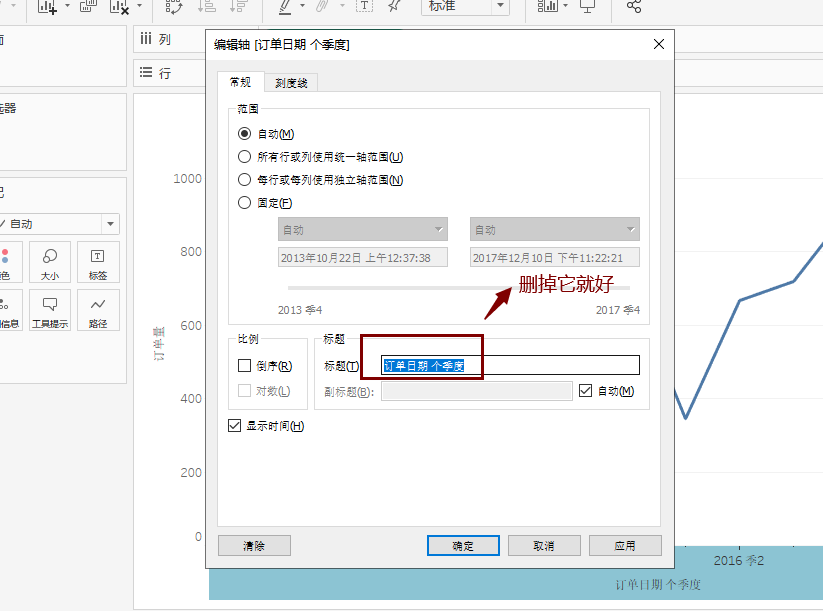This screenshot has height=611, width=823.
Task: Select the 自动(M) range radio button
Action: pyautogui.click(x=244, y=134)
